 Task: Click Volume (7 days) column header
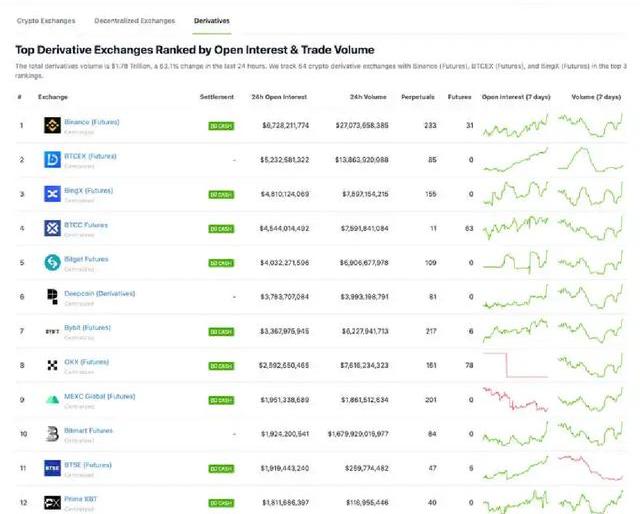pyautogui.click(x=596, y=97)
